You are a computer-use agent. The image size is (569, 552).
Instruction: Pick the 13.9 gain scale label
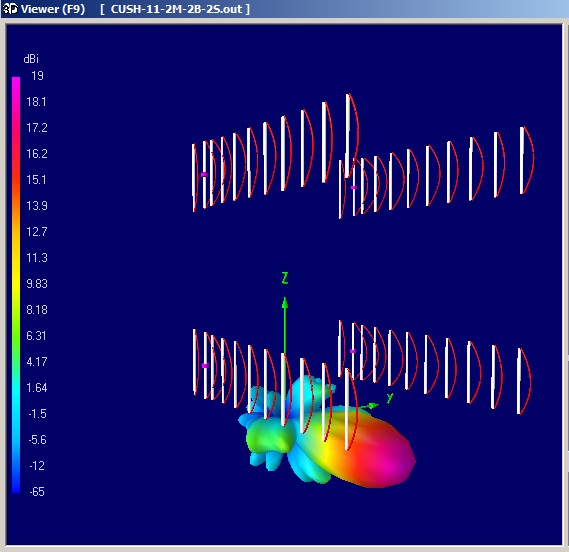(37, 206)
